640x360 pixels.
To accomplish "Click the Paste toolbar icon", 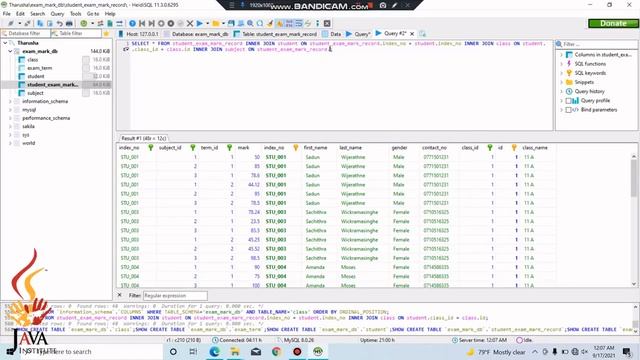I will point(50,24).
